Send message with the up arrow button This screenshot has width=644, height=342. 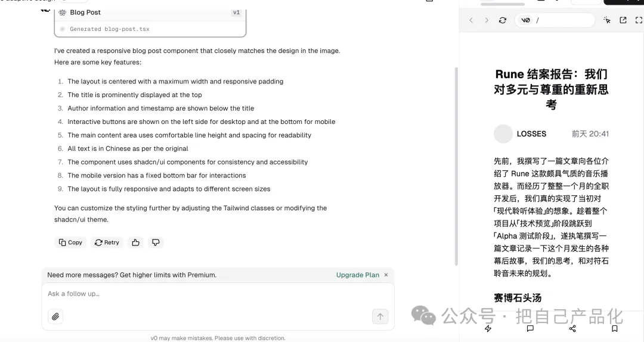pyautogui.click(x=380, y=316)
